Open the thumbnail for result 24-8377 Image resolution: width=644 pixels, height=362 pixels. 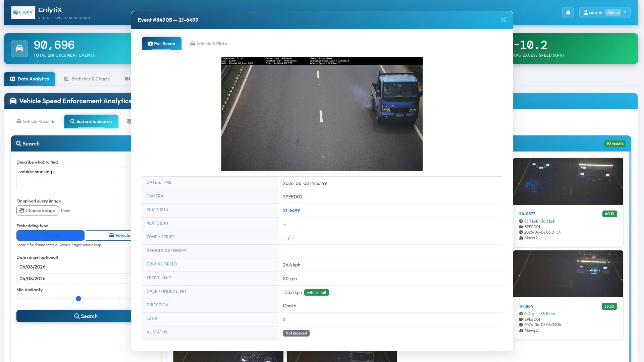568,181
